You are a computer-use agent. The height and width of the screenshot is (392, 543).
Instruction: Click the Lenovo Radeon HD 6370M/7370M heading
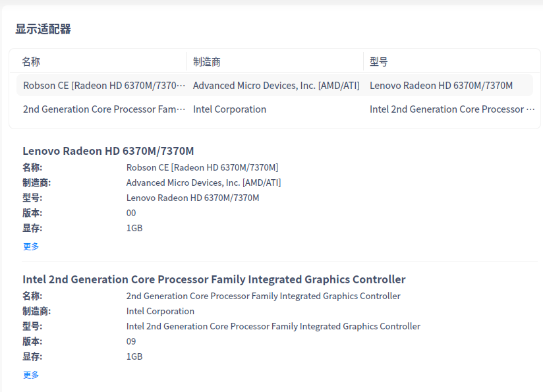click(x=108, y=151)
